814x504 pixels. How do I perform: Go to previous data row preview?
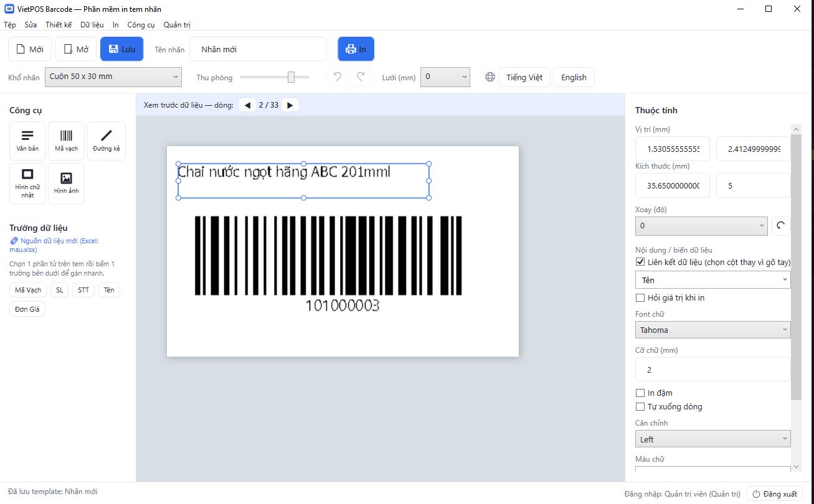tap(247, 105)
